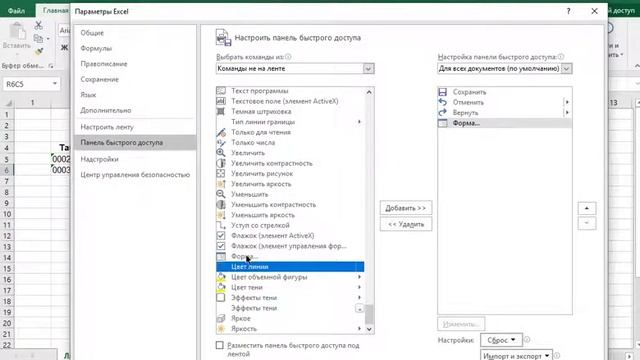The height and width of the screenshot is (360, 640).
Task: Tick 'Разместить панель быстрого доступа под лентой' checkbox
Action: pos(220,345)
